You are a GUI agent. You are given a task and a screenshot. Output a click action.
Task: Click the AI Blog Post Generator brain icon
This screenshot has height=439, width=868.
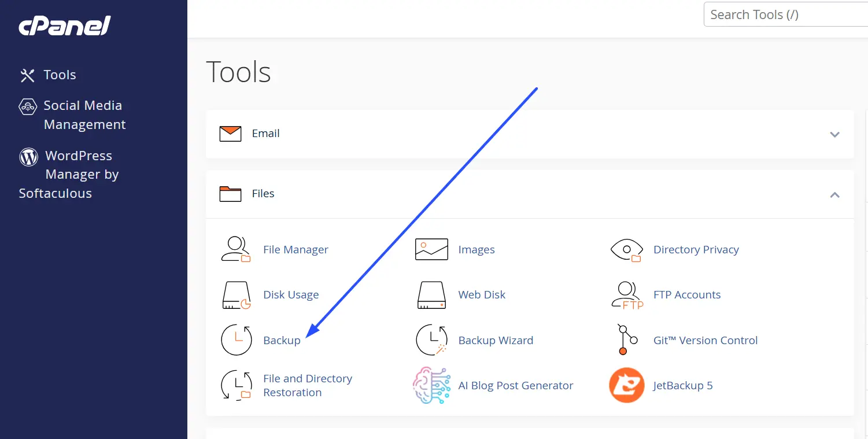pyautogui.click(x=431, y=385)
